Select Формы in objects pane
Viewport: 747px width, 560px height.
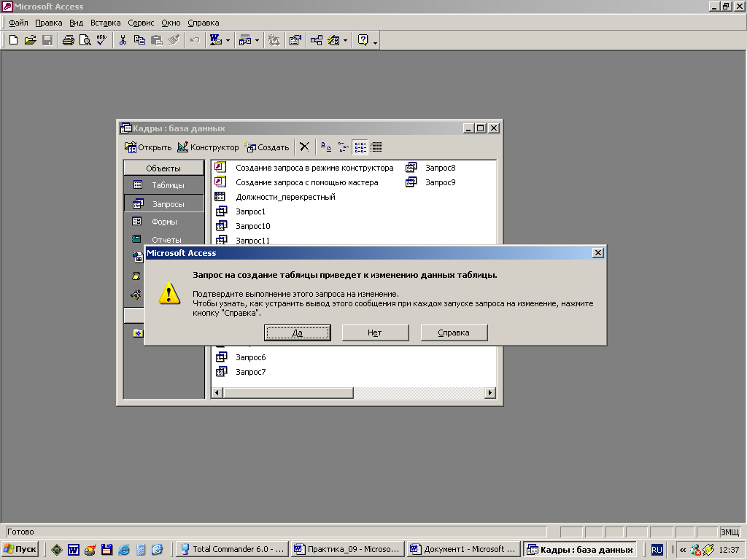(x=163, y=222)
